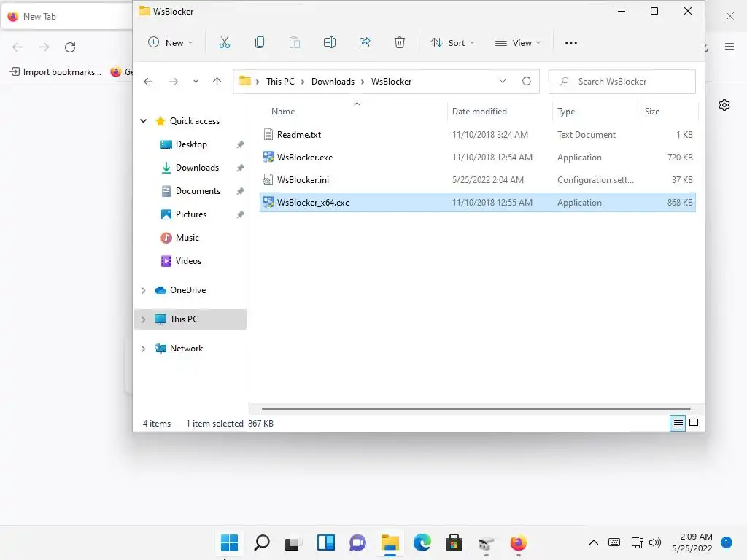The height and width of the screenshot is (560, 747).
Task: Sort by Date modified column header
Action: tap(479, 112)
